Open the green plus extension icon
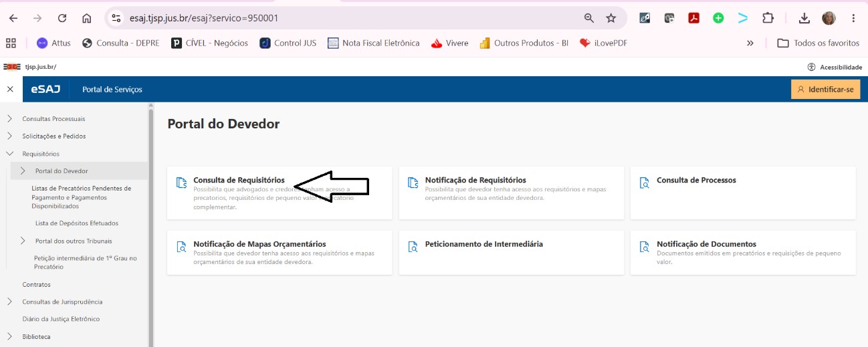This screenshot has height=347, width=868. click(x=718, y=18)
